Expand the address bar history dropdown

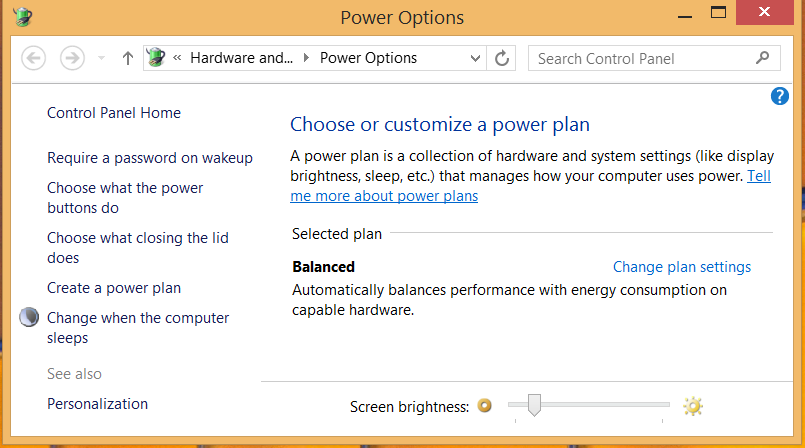coord(475,58)
